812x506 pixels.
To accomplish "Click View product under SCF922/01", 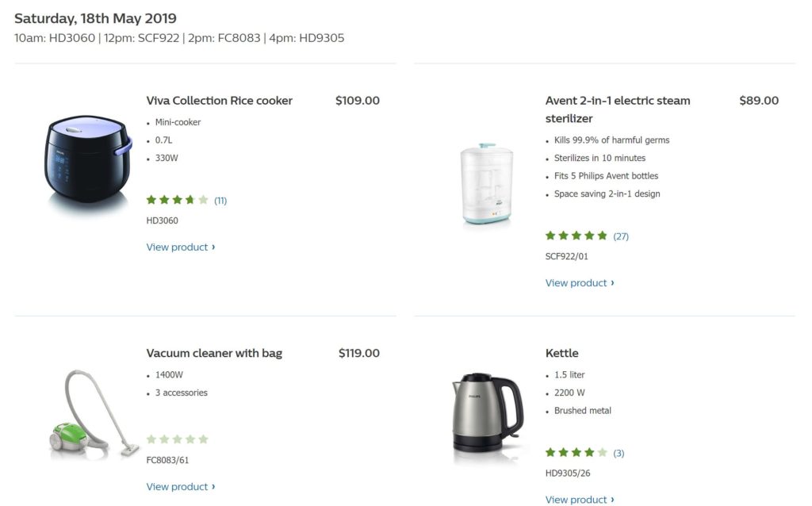I will click(579, 283).
